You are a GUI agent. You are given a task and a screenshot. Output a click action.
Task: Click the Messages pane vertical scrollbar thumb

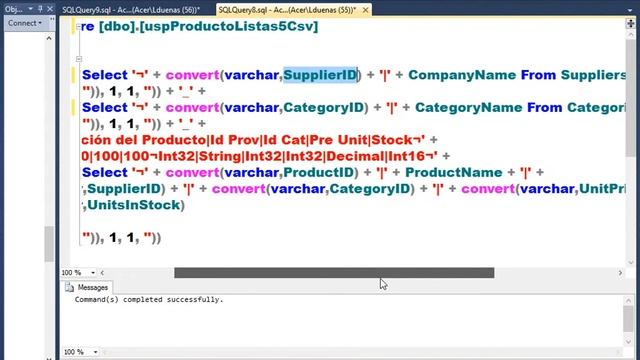pos(629,319)
